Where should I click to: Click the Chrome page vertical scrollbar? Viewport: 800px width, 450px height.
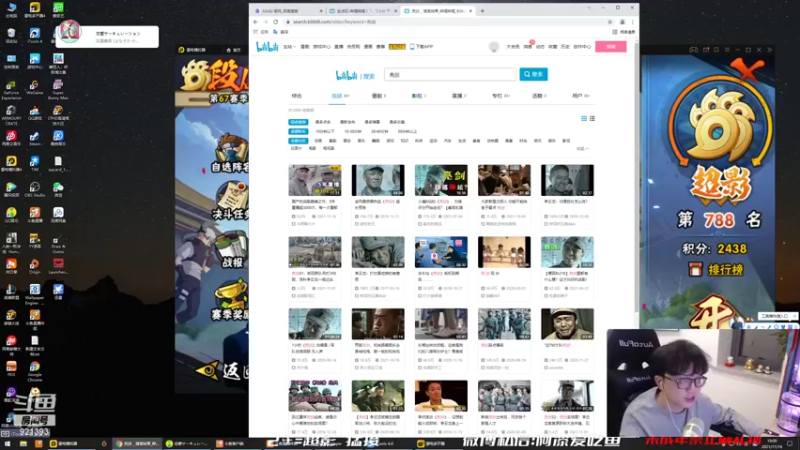636,179
